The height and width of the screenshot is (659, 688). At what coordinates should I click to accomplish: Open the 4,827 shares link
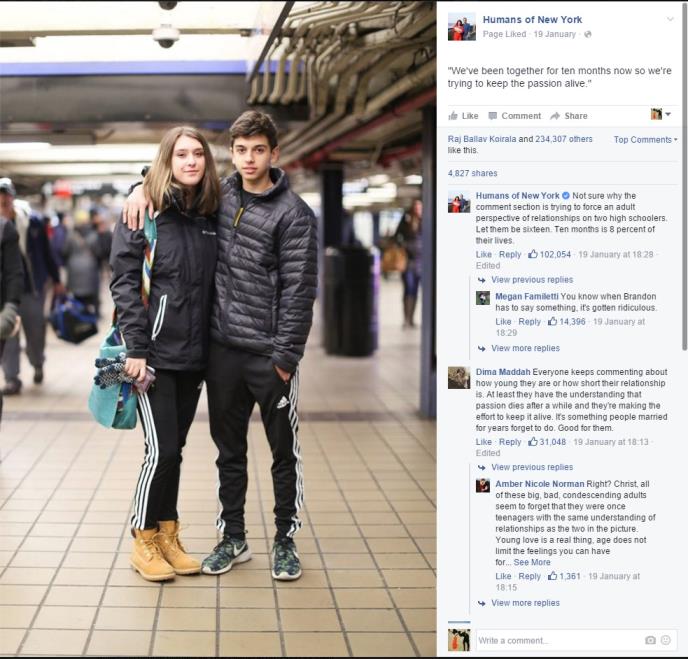click(x=473, y=173)
